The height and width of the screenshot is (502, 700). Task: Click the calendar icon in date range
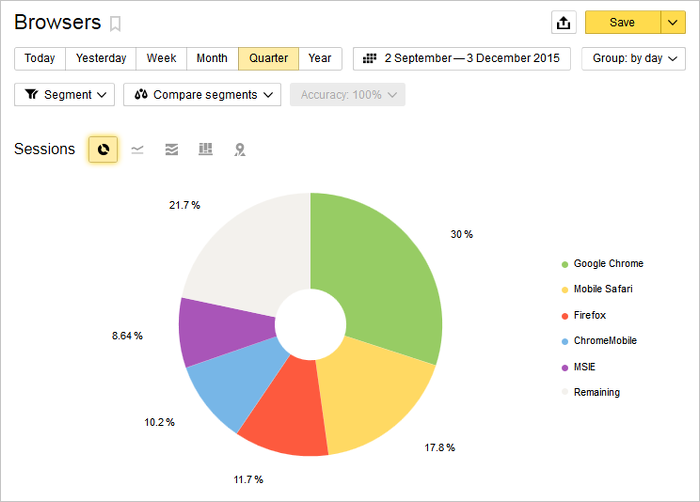pos(370,59)
